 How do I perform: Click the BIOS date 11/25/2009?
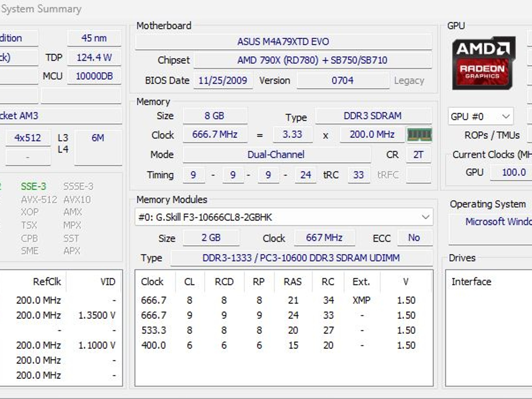223,81
